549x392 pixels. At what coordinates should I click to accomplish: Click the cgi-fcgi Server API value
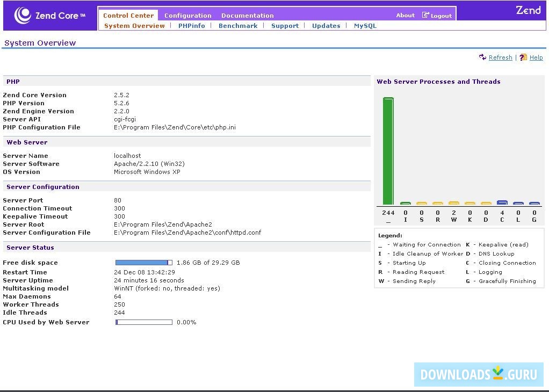[x=125, y=119]
